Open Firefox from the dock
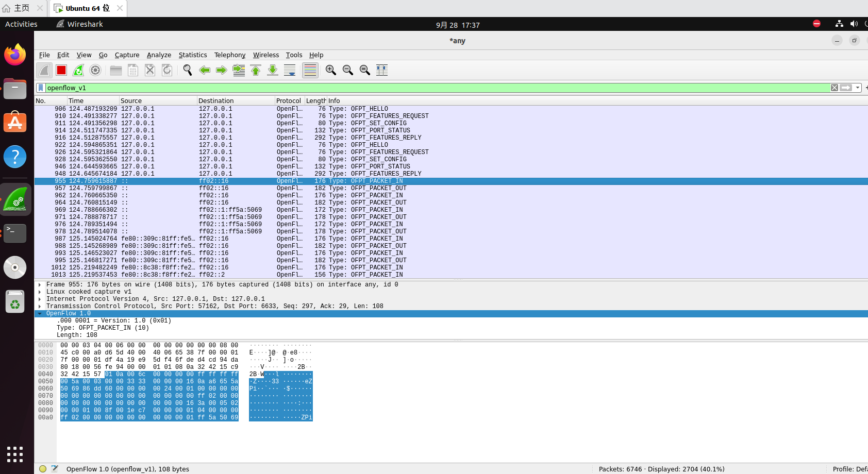868x474 pixels. 15,55
